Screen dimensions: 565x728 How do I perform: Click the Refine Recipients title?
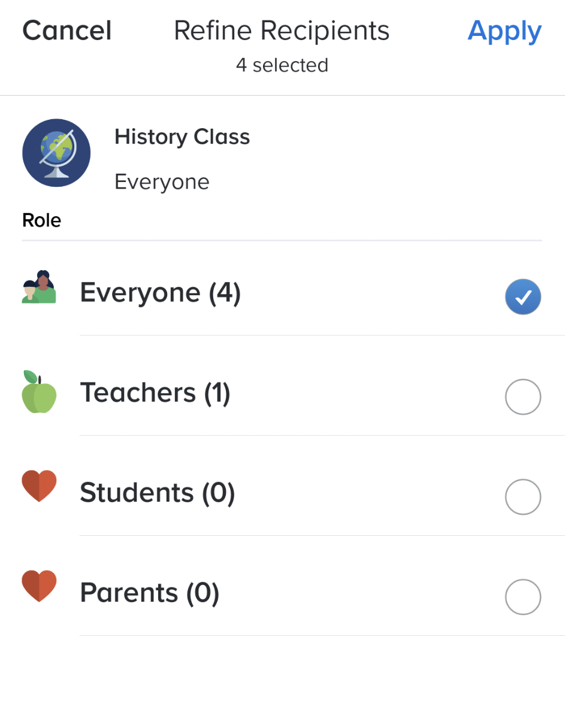(282, 31)
